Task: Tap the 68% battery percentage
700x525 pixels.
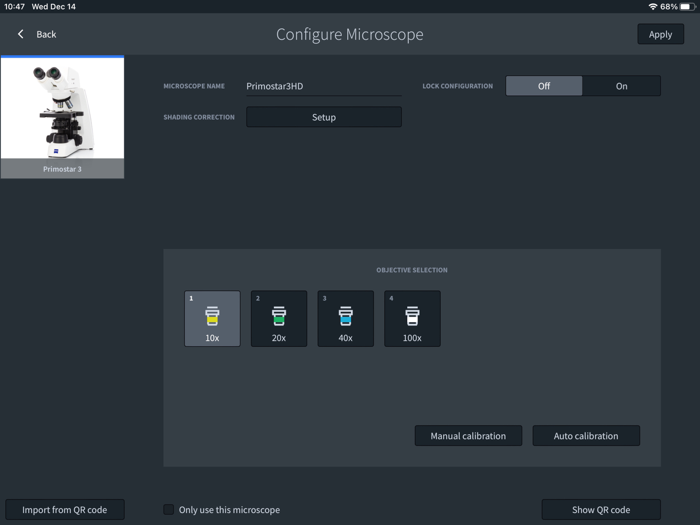Action: 669,7
